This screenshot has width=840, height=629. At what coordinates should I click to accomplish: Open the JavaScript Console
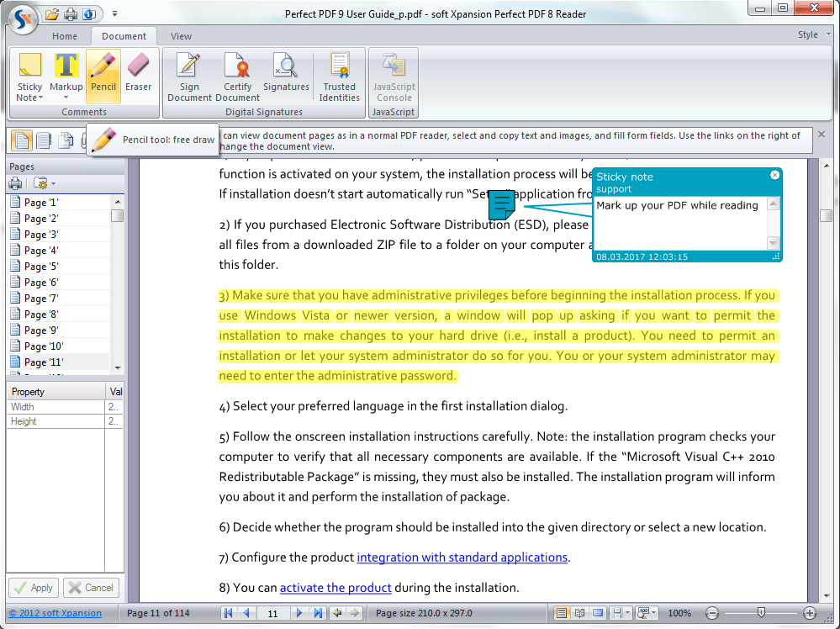tap(394, 77)
